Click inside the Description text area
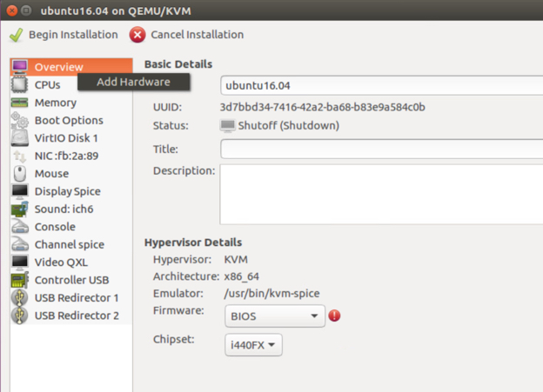 pos(382,195)
